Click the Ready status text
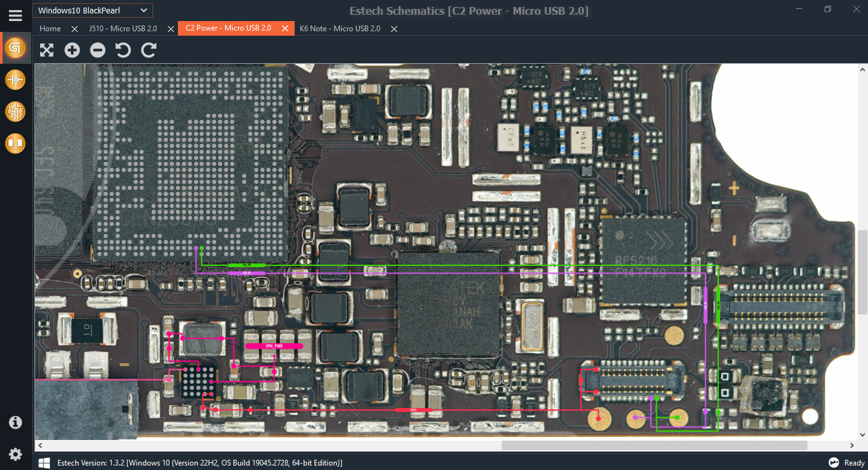The image size is (868, 470). (855, 463)
